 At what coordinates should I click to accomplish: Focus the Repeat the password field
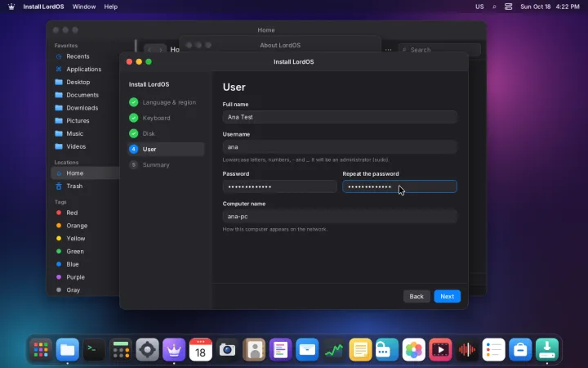[399, 186]
